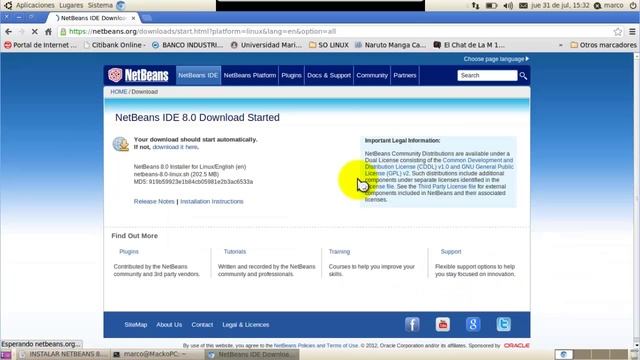640x360 pixels.
Task: Select the Partners nav tab
Action: pos(405,76)
